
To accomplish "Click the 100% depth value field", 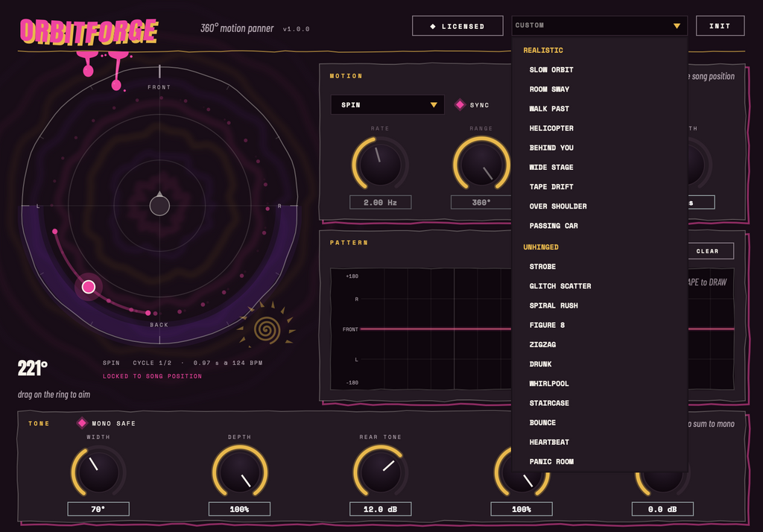I will click(x=239, y=509).
